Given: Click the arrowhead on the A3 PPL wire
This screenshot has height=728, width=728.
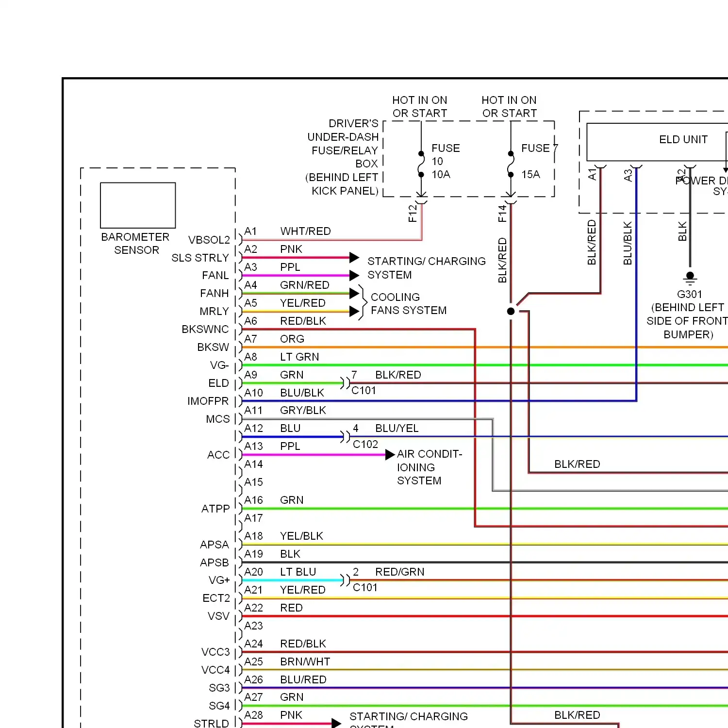Looking at the screenshot, I should pyautogui.click(x=354, y=276).
